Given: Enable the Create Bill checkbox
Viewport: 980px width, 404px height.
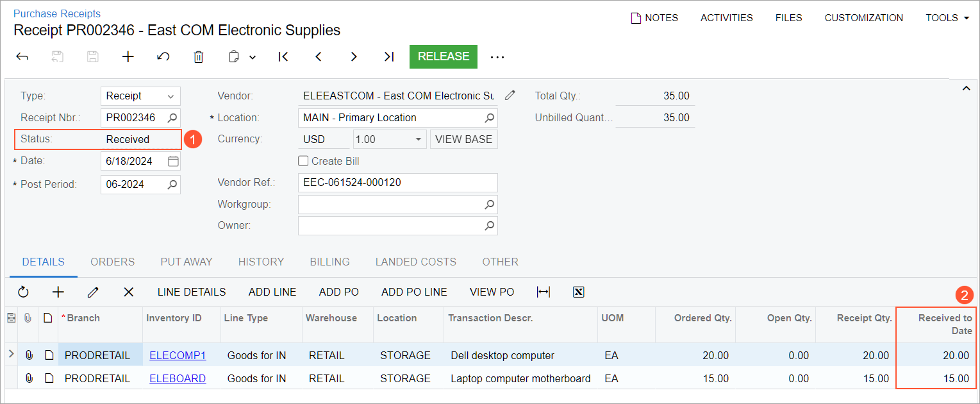Looking at the screenshot, I should pos(304,161).
